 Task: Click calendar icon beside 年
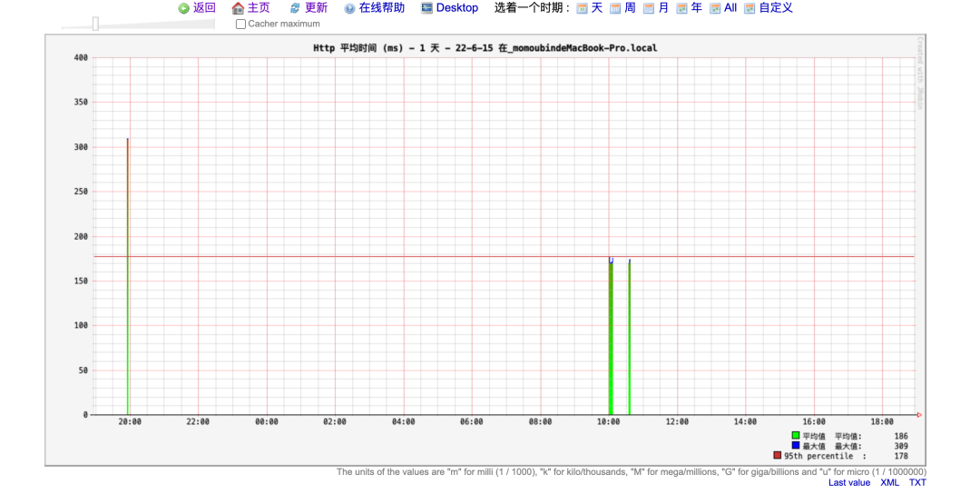(x=681, y=8)
